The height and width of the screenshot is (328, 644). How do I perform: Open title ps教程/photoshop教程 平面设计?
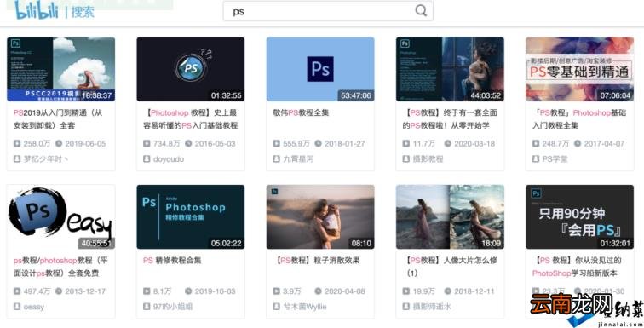(x=60, y=267)
